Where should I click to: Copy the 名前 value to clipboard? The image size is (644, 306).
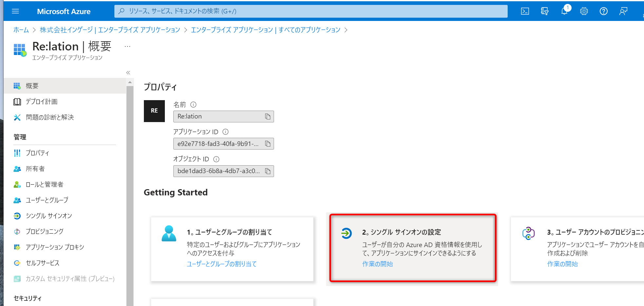268,117
